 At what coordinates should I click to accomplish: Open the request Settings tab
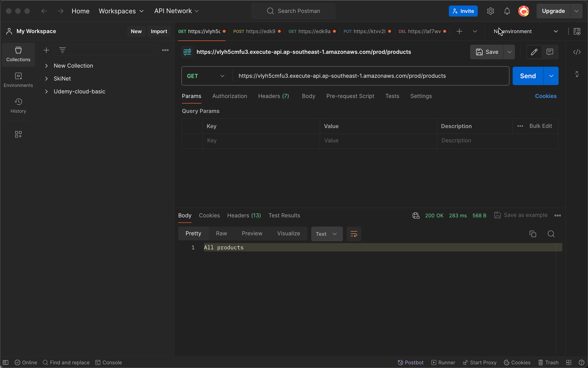(421, 96)
